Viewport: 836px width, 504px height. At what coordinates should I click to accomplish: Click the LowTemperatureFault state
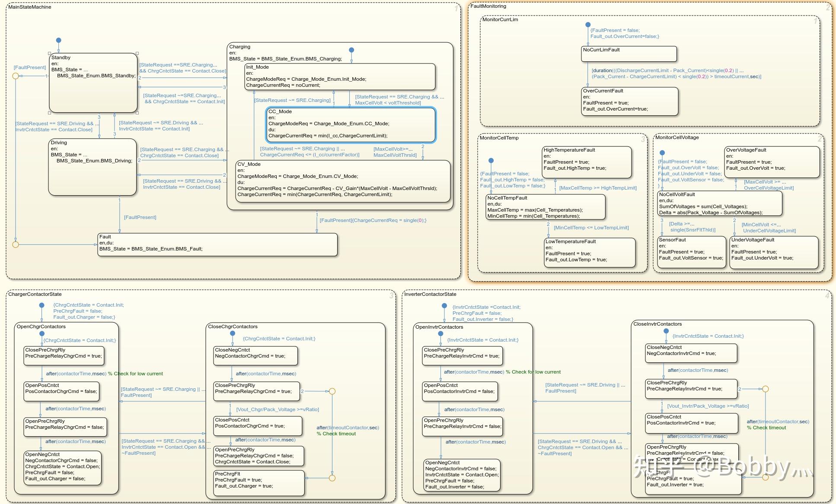tap(590, 253)
